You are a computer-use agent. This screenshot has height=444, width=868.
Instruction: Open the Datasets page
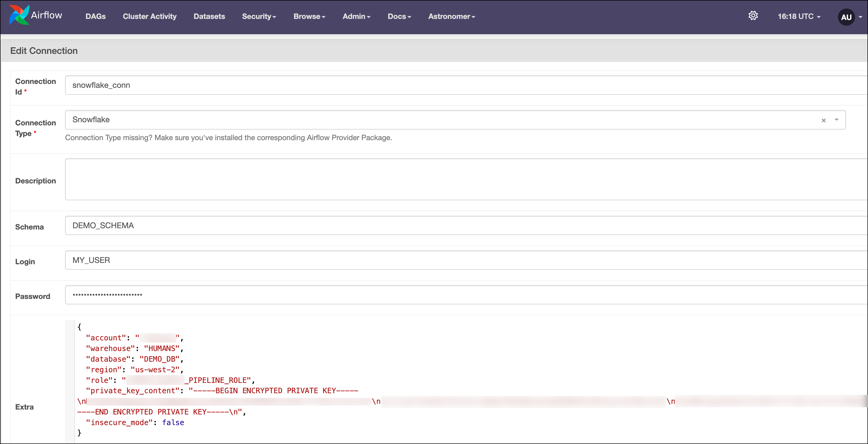pyautogui.click(x=209, y=16)
